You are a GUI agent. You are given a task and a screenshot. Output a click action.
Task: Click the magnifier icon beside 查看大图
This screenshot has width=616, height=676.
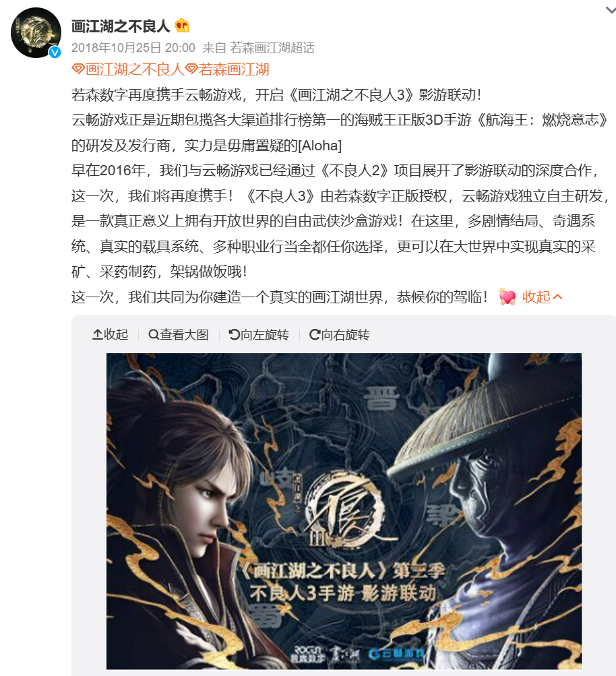154,334
